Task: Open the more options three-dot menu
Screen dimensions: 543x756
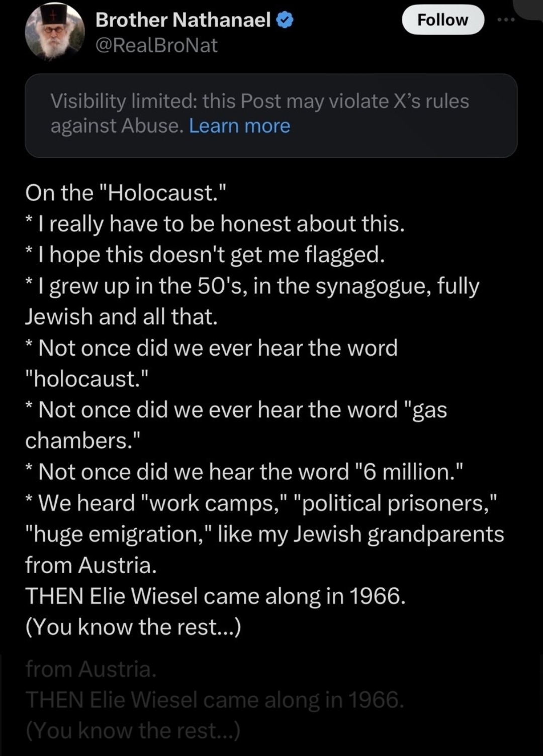Action: click(x=506, y=20)
